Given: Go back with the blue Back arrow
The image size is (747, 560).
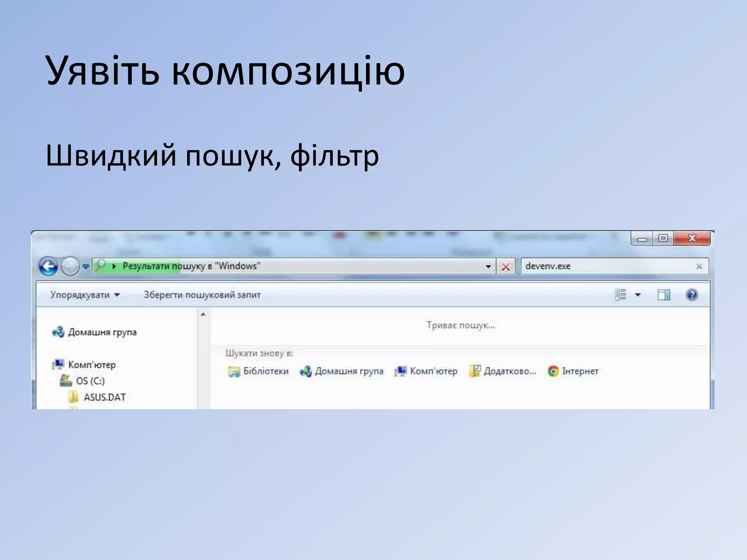Looking at the screenshot, I should pos(48,267).
